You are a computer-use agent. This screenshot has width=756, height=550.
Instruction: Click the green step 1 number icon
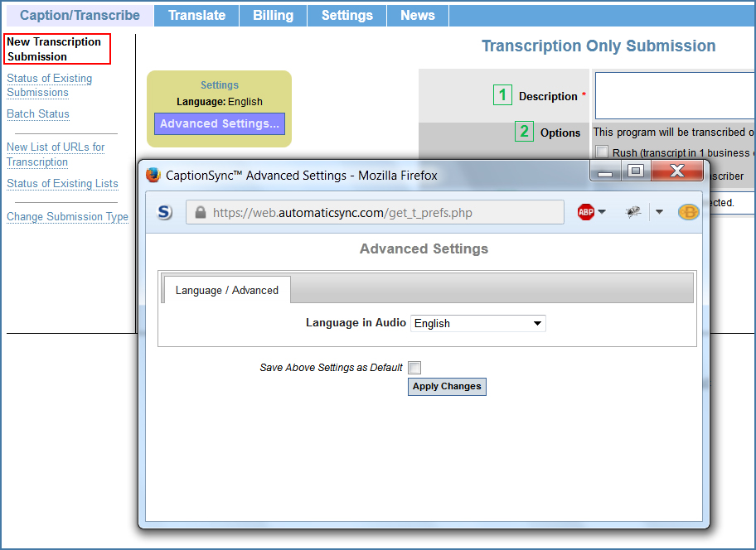502,95
